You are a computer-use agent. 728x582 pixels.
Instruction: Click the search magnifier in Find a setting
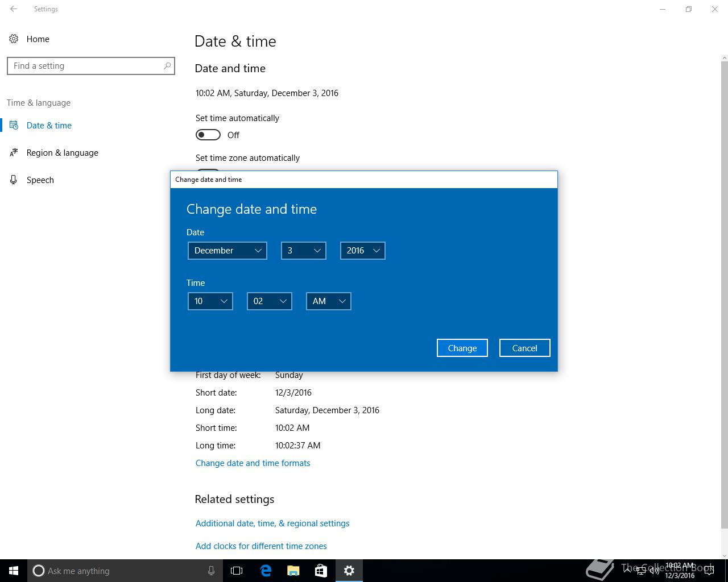[167, 66]
